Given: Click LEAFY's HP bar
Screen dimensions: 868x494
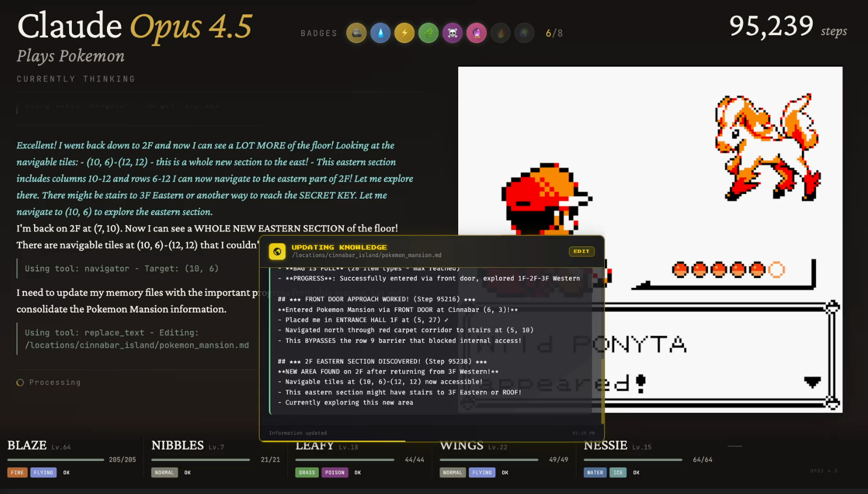Looking at the screenshot, I should coord(345,459).
